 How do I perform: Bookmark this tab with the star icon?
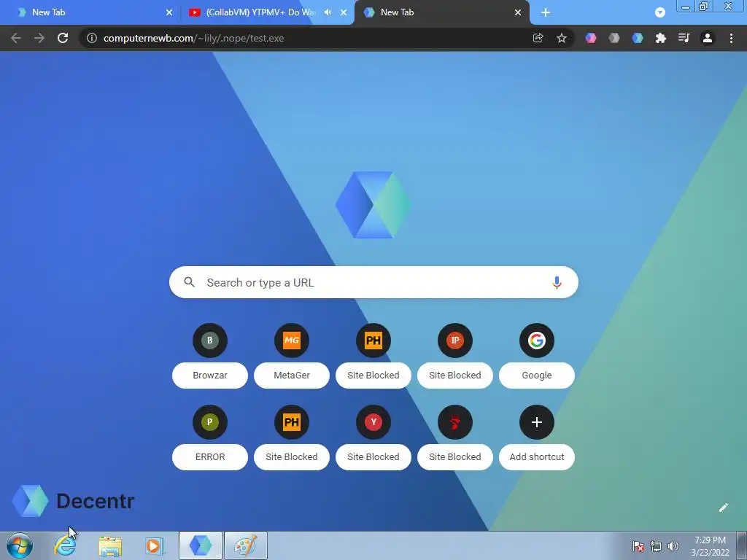tap(562, 38)
